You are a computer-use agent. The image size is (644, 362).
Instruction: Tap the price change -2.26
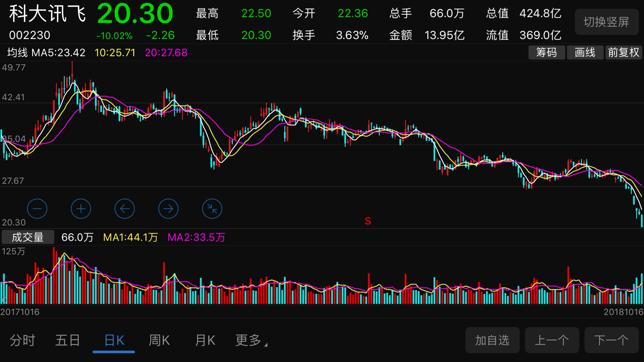pyautogui.click(x=160, y=35)
